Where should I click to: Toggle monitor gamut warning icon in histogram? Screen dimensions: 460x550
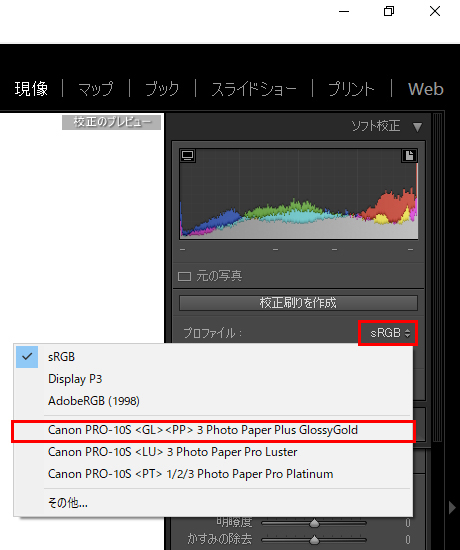tap(188, 155)
